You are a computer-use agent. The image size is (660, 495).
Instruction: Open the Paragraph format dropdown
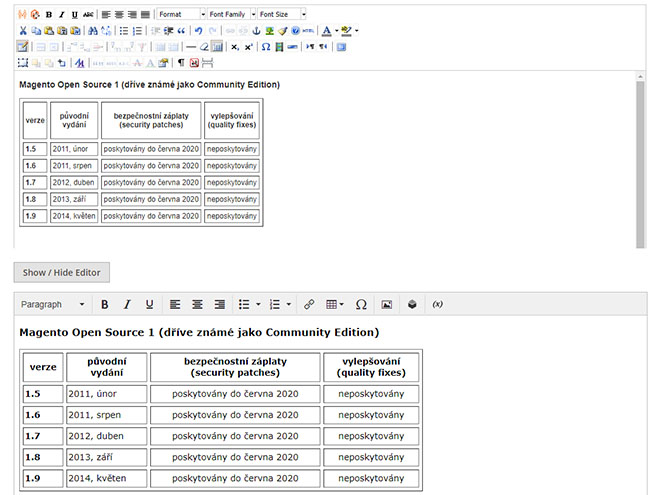click(53, 304)
